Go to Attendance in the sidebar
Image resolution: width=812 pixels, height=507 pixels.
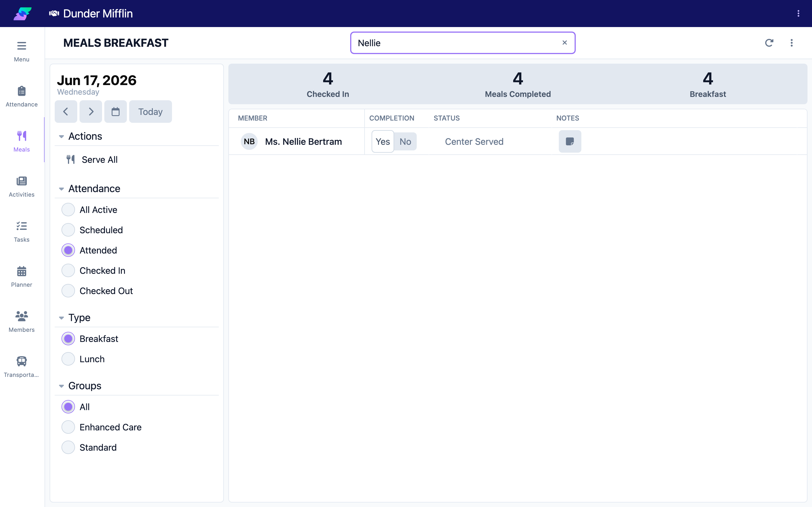pyautogui.click(x=21, y=97)
